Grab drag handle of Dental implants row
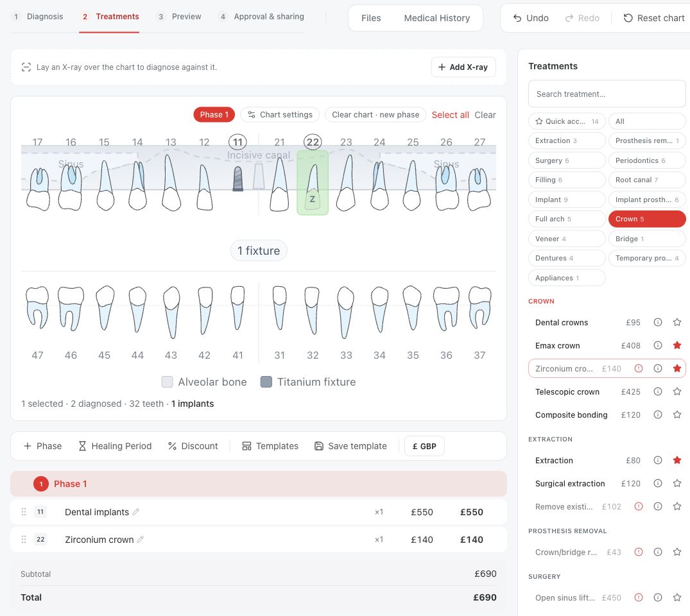Screen dimensions: 690x616 click(x=24, y=511)
